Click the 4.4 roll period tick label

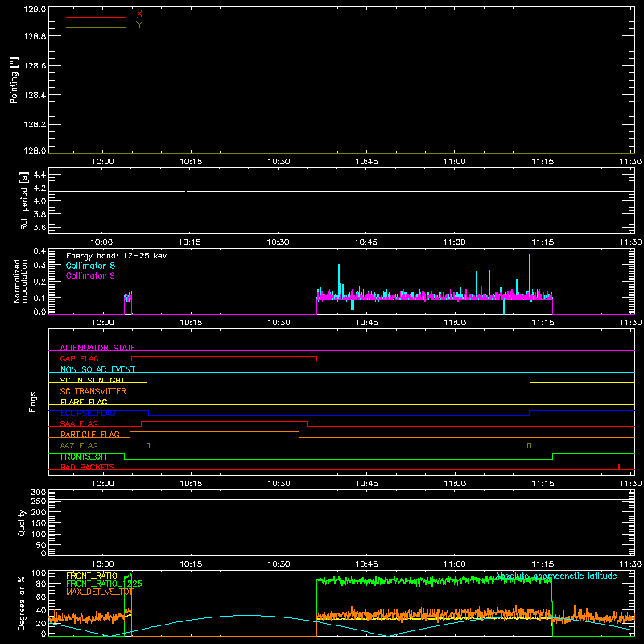click(39, 175)
